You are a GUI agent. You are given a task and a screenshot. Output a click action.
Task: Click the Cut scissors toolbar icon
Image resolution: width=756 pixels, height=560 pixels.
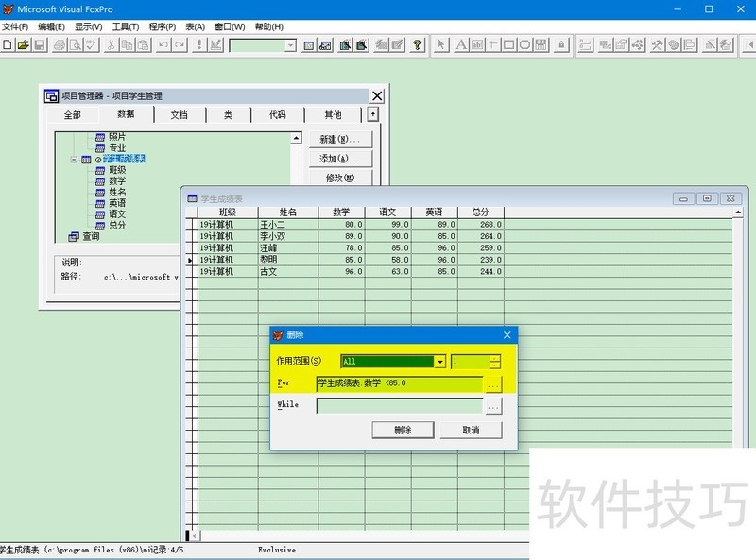[x=111, y=44]
